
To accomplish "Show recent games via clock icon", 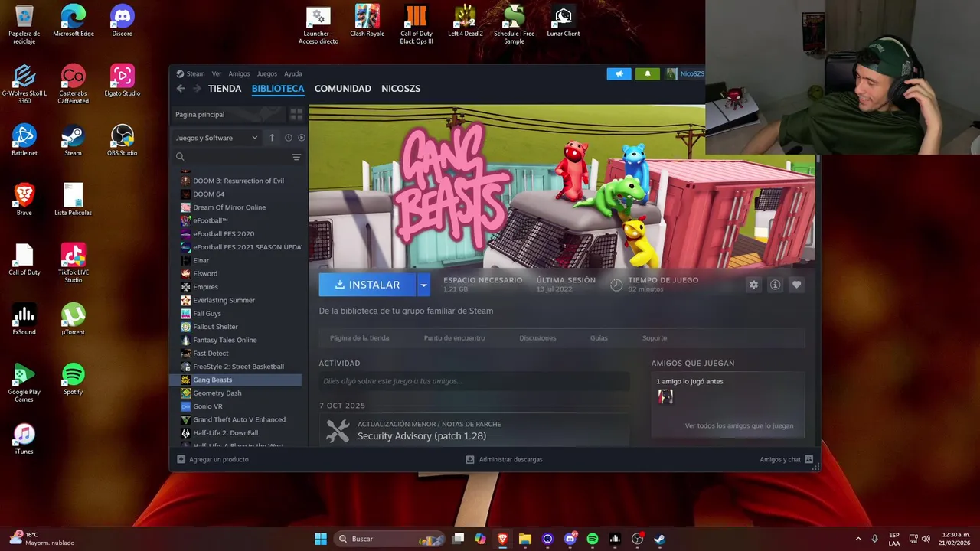I will point(288,138).
